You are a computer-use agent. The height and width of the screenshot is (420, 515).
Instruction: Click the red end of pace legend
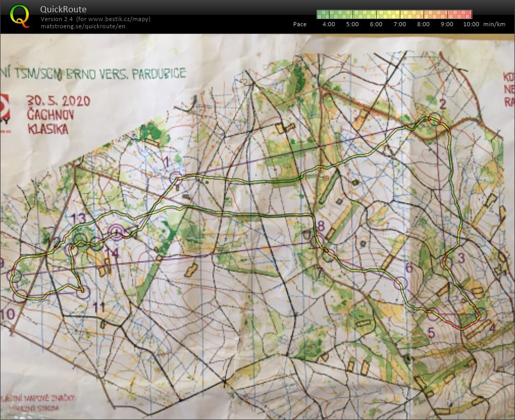pyautogui.click(x=468, y=14)
